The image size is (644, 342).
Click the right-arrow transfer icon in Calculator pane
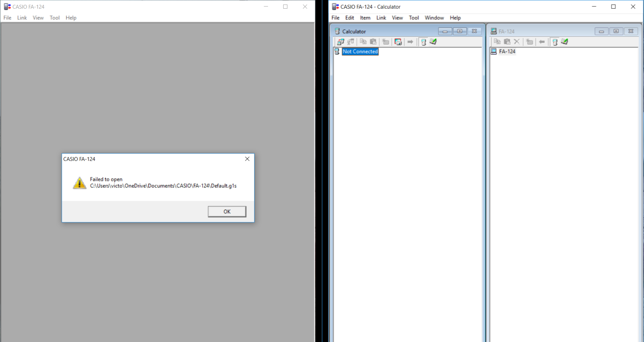tap(410, 42)
